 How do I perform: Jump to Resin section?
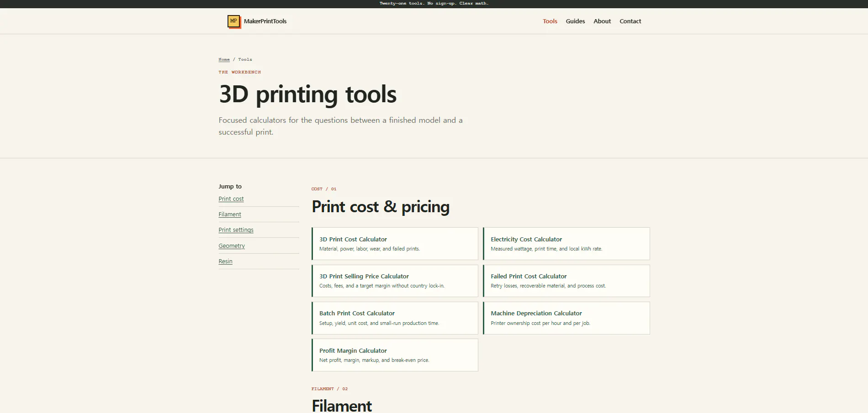coord(225,261)
